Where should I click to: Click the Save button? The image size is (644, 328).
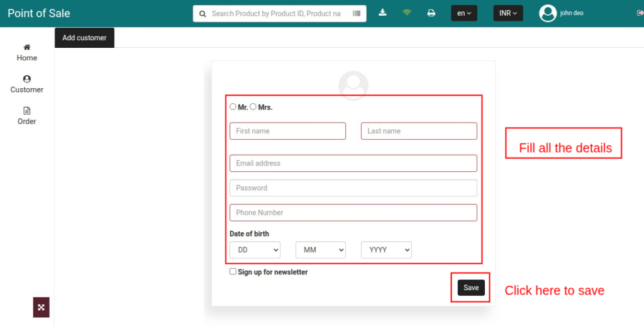click(471, 288)
